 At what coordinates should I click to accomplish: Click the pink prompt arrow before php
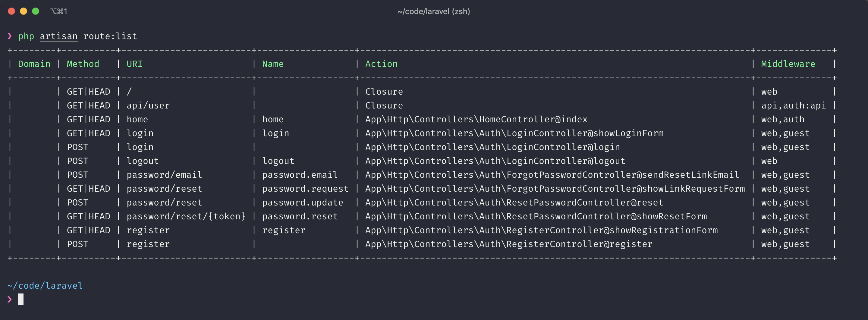[x=10, y=36]
